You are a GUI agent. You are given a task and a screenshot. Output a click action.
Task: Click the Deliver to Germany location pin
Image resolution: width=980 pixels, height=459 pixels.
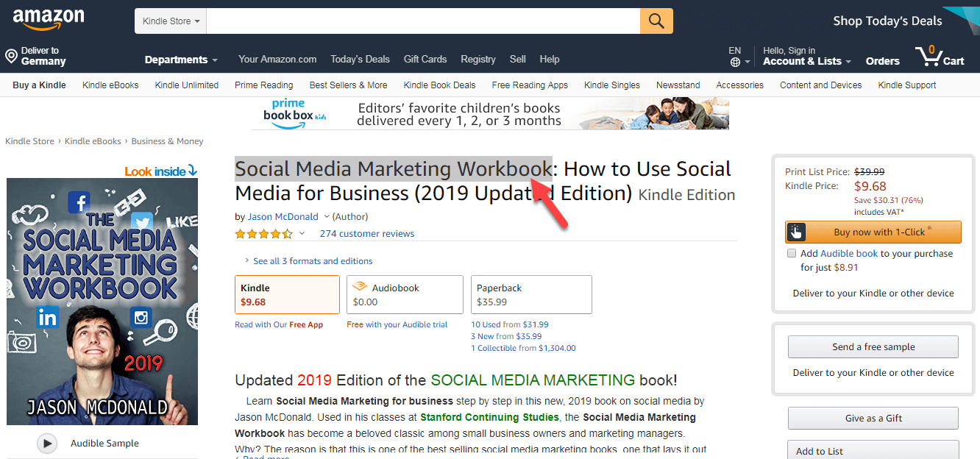pos(11,57)
